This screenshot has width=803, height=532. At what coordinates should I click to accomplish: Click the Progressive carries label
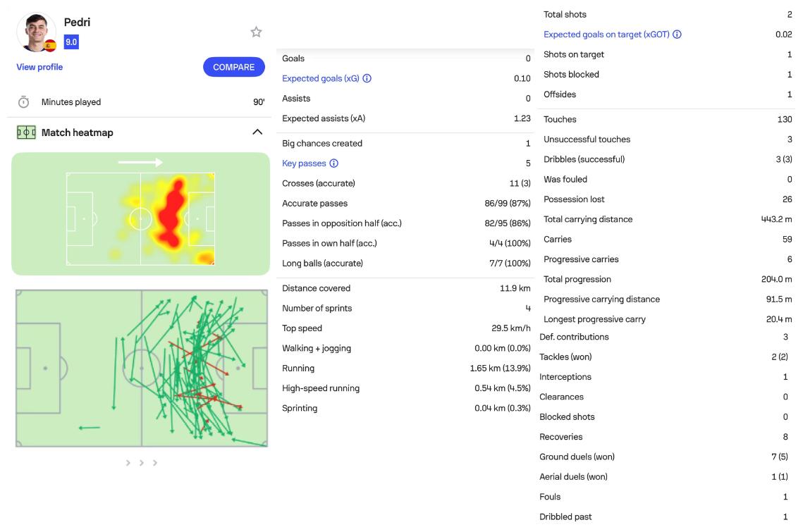tap(581, 259)
